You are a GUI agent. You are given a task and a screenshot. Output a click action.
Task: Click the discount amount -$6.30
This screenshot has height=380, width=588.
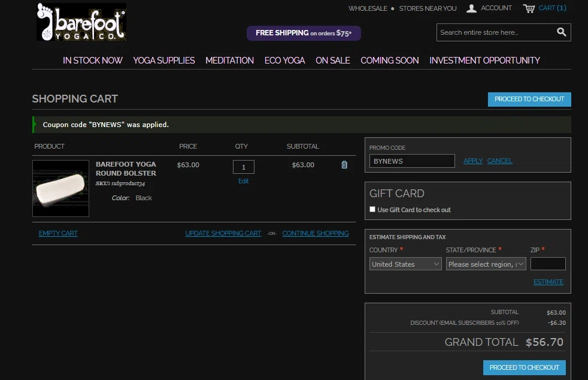point(556,323)
